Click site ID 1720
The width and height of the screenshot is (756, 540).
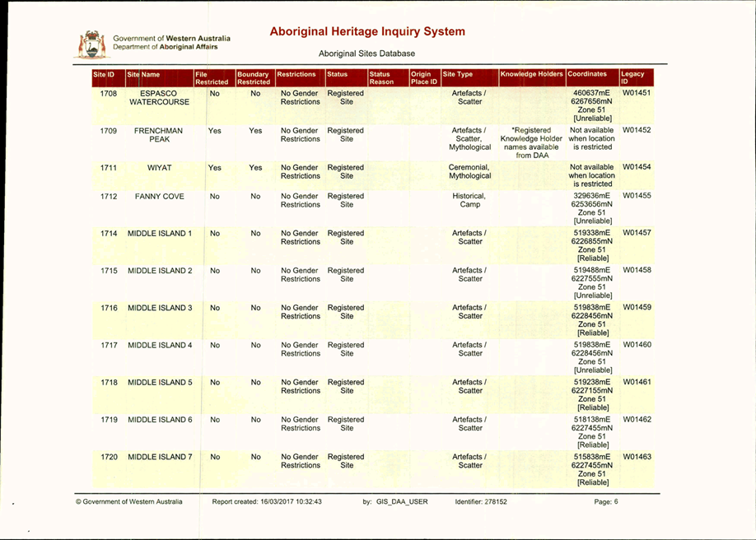(109, 457)
